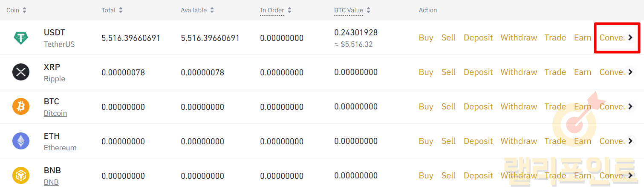Sort by Total column arrows
The width and height of the screenshot is (644, 192).
tap(121, 10)
